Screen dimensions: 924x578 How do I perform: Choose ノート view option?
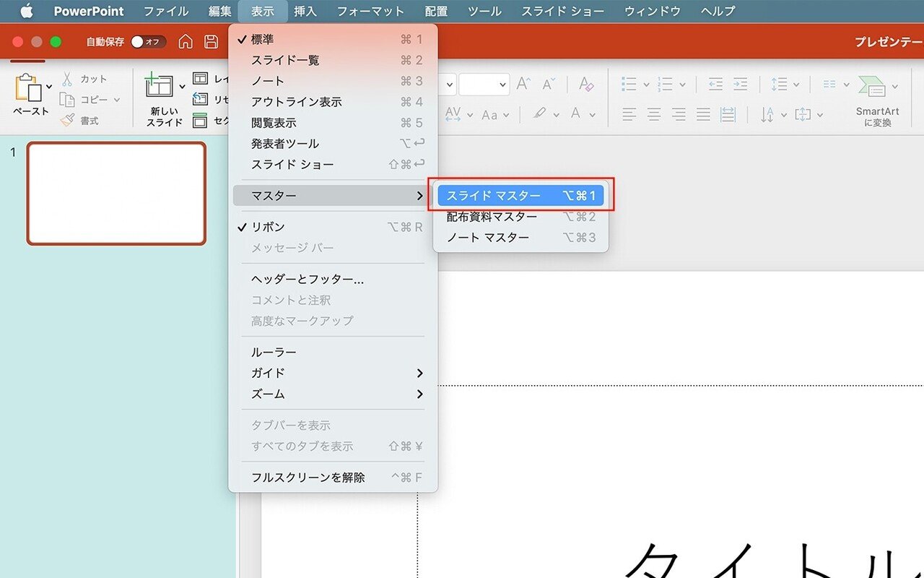pos(333,81)
